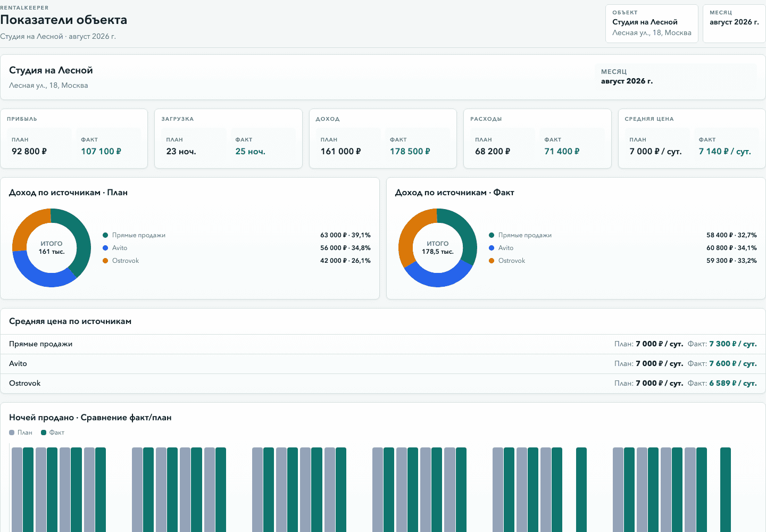Click the fact price 6 589 ₽ / сут.
This screenshot has width=766, height=532.
pyautogui.click(x=733, y=384)
